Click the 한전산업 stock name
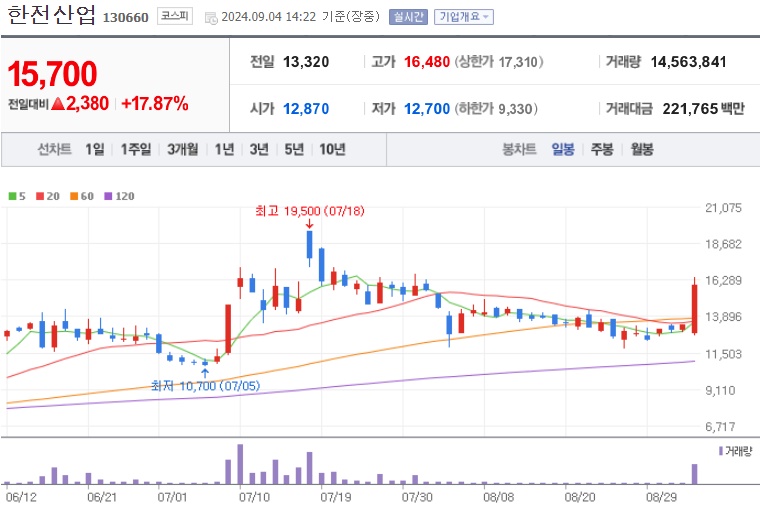The height and width of the screenshot is (510, 760). tap(51, 16)
